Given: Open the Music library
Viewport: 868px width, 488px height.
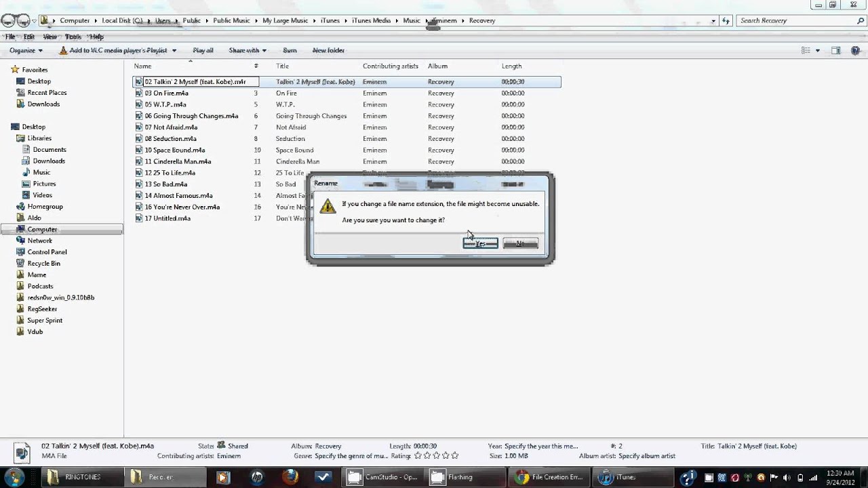Looking at the screenshot, I should [x=41, y=173].
